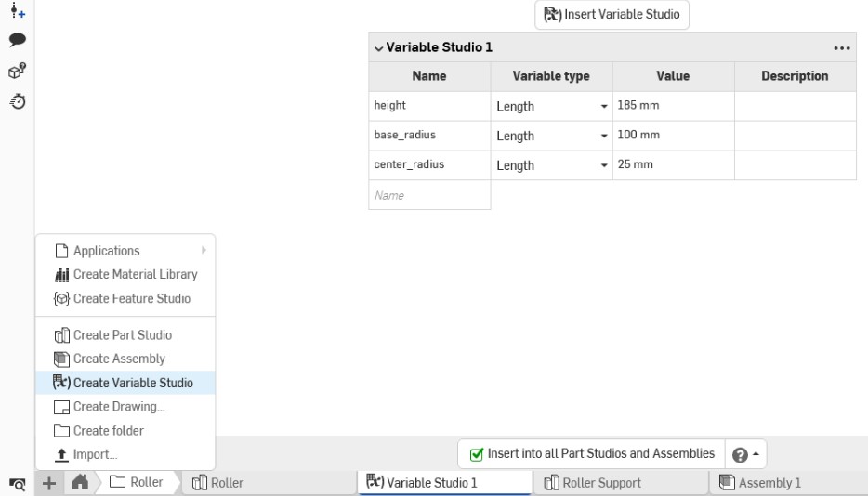The width and height of the screenshot is (868, 496).
Task: Collapse the Variable Studio 1 table chevron
Action: pos(378,48)
